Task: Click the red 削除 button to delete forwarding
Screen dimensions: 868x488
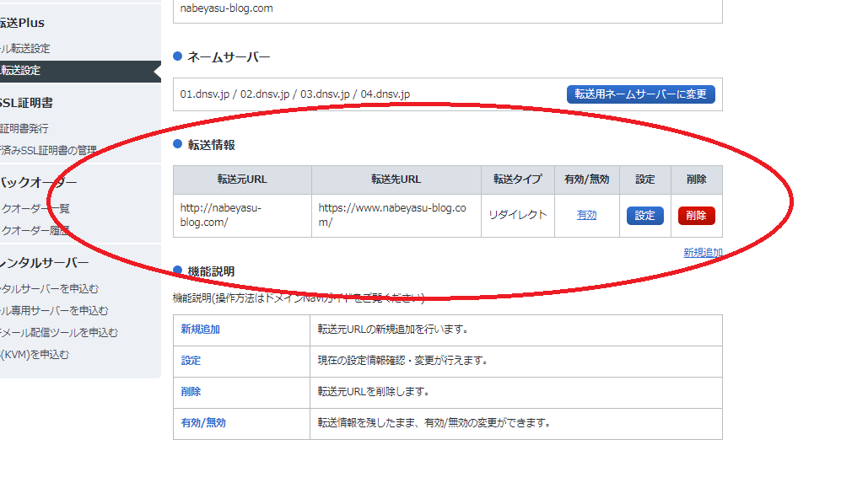Action: (696, 215)
